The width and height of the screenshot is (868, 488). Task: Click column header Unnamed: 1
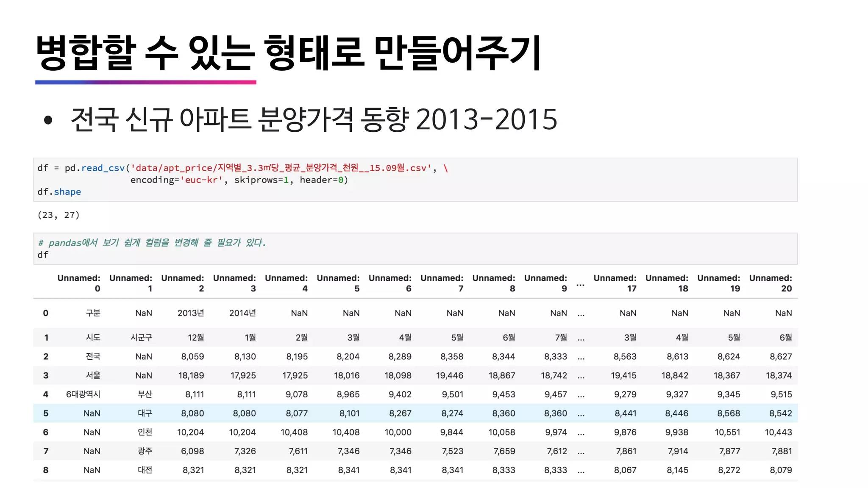(x=131, y=283)
